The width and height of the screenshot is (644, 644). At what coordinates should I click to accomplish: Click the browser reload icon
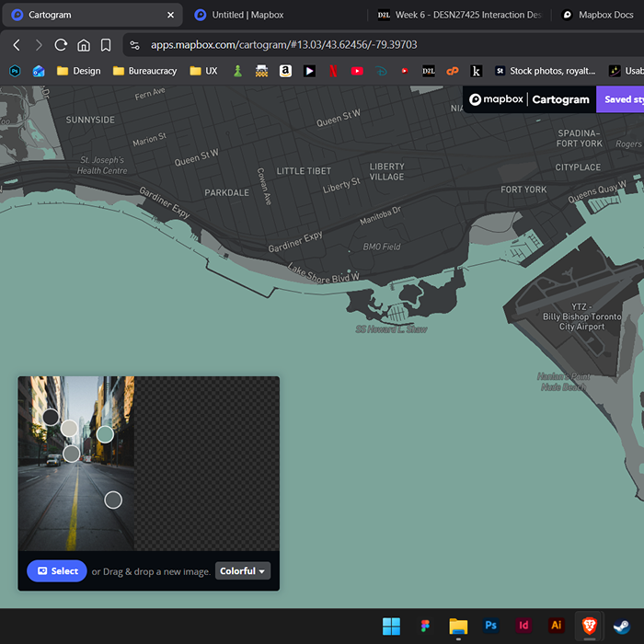[x=61, y=44]
